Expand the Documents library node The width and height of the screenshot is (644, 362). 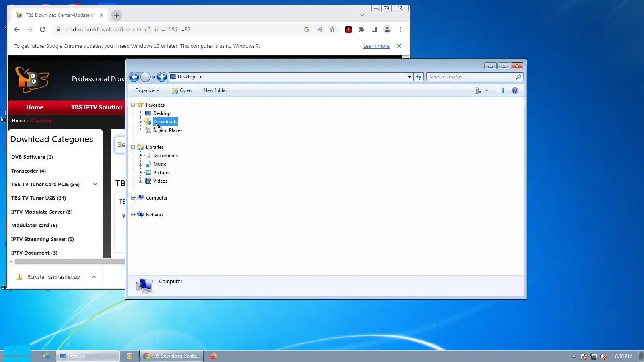tap(140, 156)
